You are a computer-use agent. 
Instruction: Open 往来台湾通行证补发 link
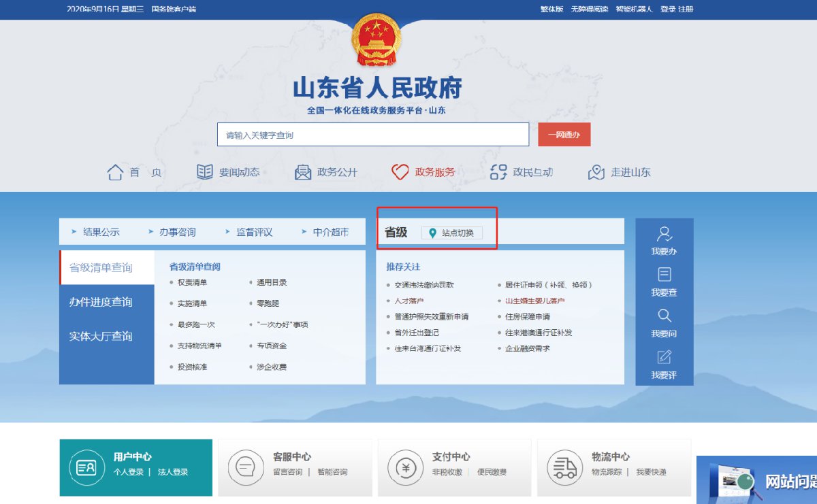(x=428, y=348)
